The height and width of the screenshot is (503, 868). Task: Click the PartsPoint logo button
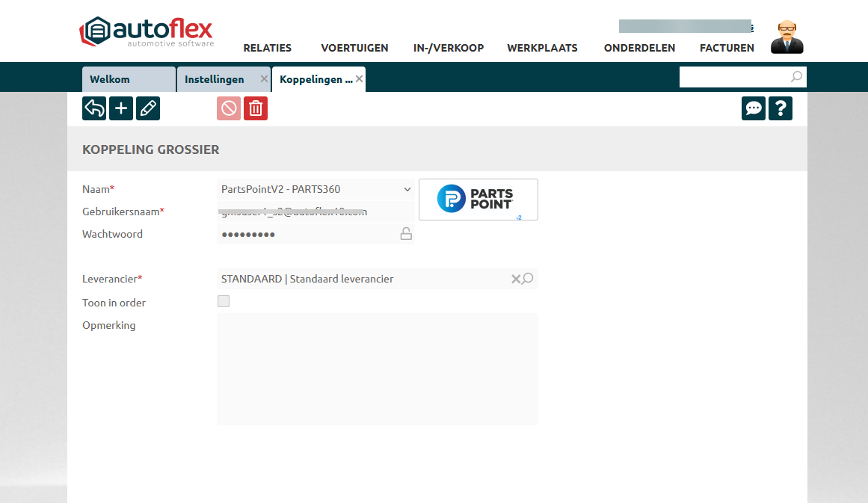(478, 200)
